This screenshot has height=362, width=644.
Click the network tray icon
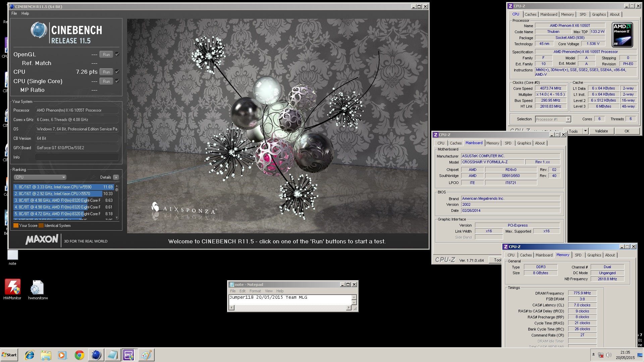coord(601,355)
